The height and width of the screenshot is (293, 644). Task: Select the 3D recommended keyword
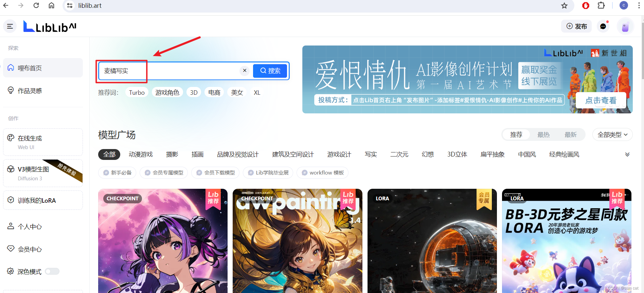194,92
